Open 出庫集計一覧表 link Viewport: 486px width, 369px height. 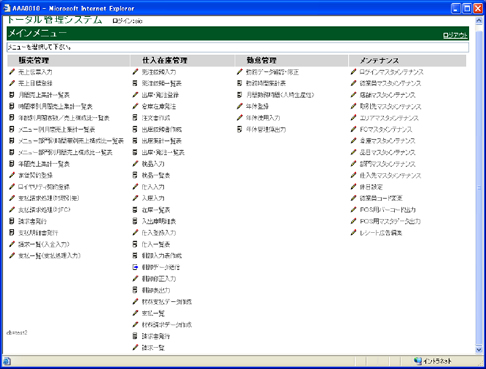pyautogui.click(x=162, y=141)
